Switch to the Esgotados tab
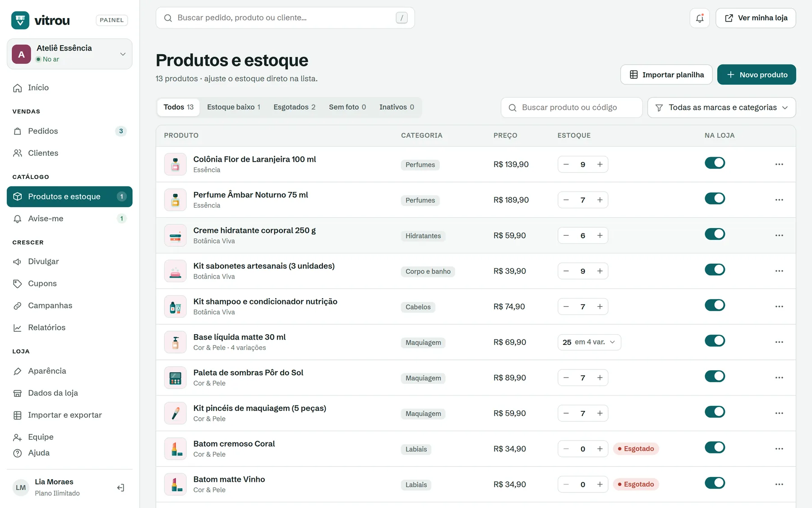 coord(294,107)
